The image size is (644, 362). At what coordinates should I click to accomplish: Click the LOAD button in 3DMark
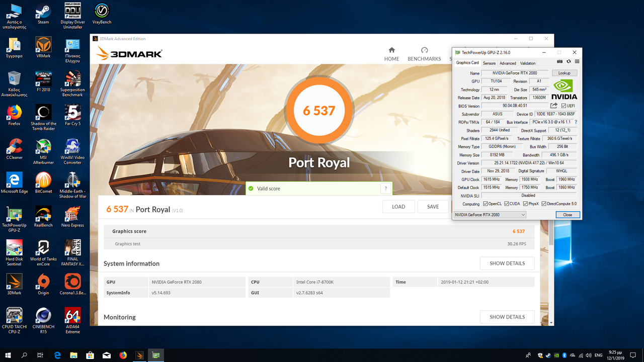(x=398, y=207)
